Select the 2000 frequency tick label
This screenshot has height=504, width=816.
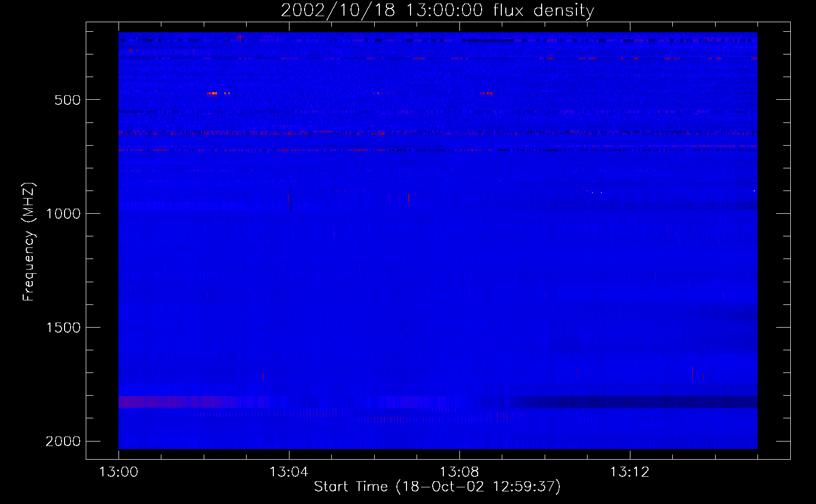click(x=63, y=442)
